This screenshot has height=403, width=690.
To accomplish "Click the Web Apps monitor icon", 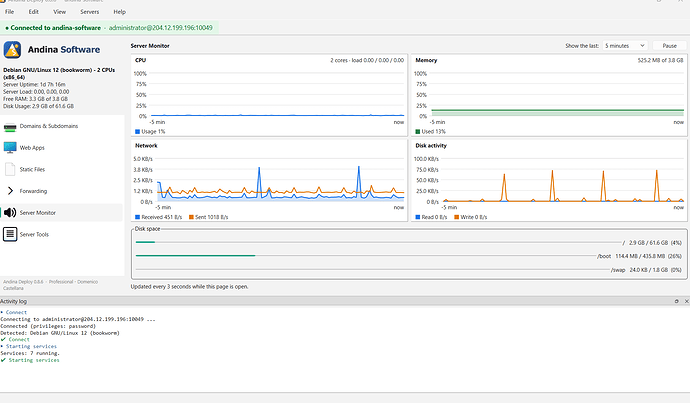I will tap(10, 147).
